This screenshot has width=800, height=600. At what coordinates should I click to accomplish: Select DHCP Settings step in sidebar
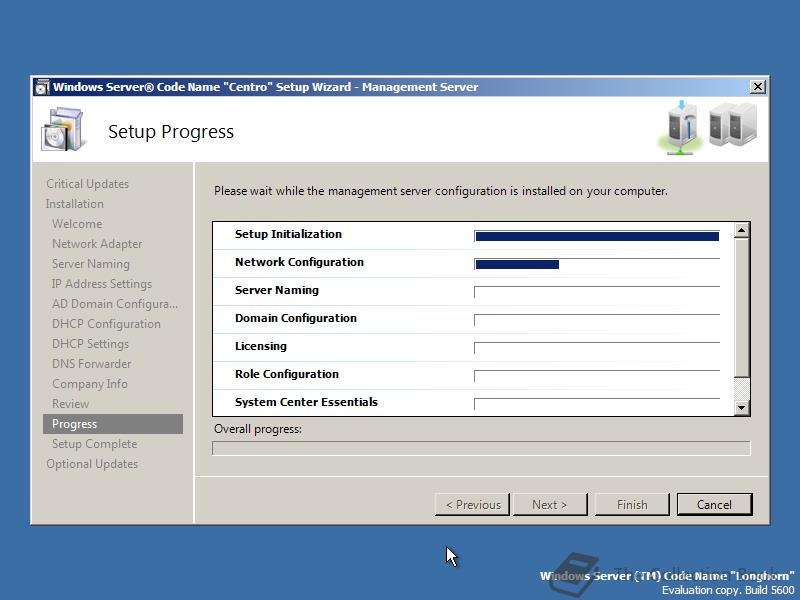90,343
